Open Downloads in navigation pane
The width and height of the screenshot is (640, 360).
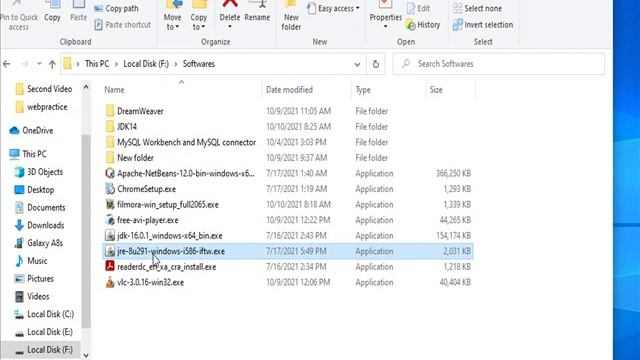click(39, 225)
